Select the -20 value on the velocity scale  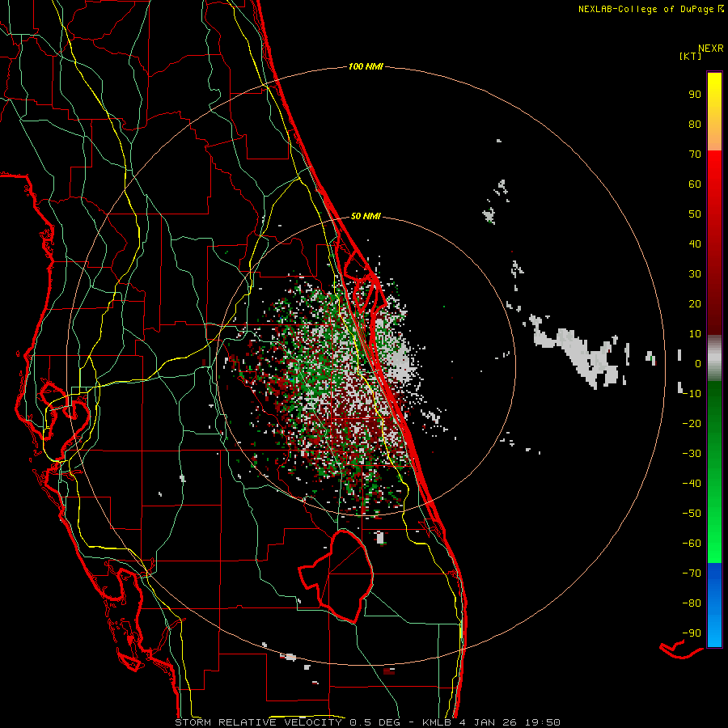692,423
